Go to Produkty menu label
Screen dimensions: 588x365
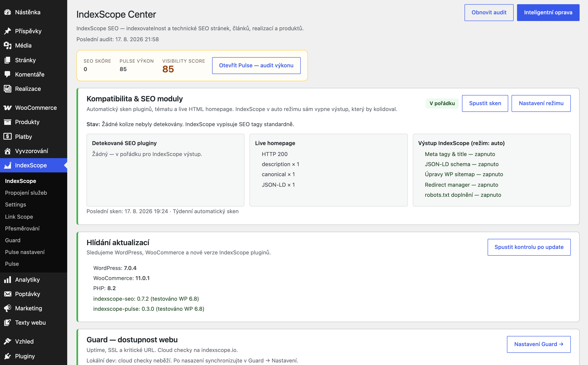pyautogui.click(x=27, y=122)
